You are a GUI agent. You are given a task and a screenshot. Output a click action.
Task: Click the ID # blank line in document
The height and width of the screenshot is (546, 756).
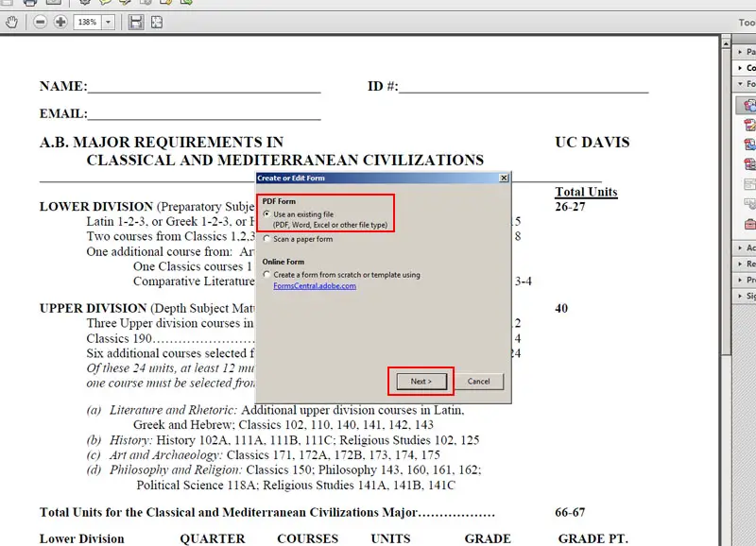[524, 87]
